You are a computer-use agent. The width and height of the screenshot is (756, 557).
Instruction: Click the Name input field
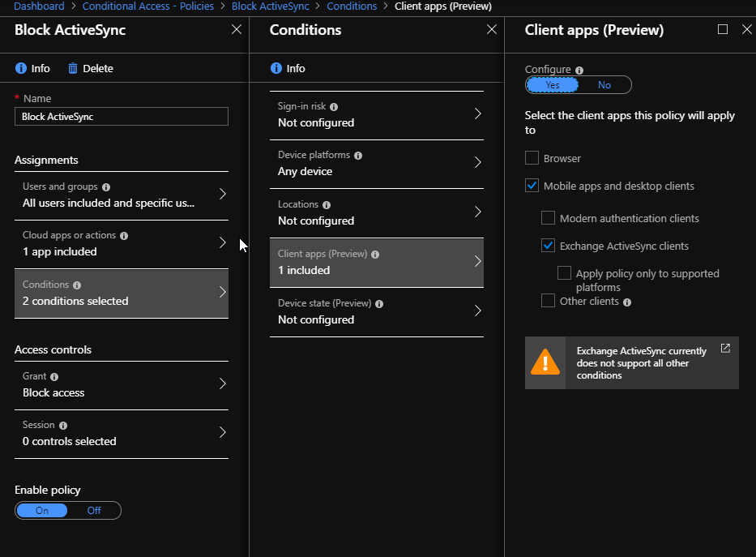(x=122, y=117)
